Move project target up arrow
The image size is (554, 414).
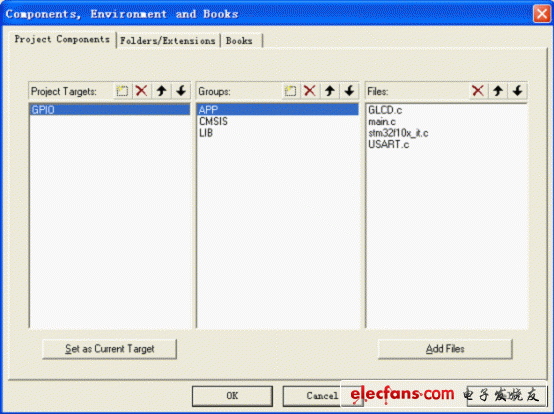(161, 91)
